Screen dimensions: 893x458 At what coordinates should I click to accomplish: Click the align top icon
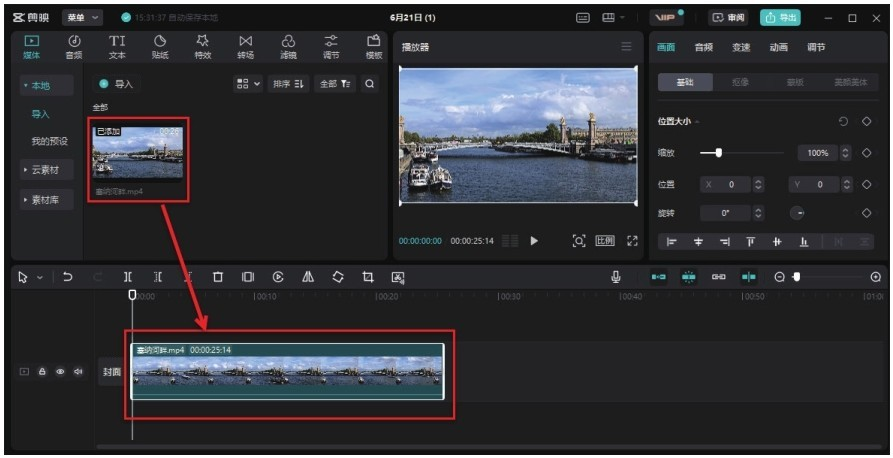pyautogui.click(x=751, y=242)
